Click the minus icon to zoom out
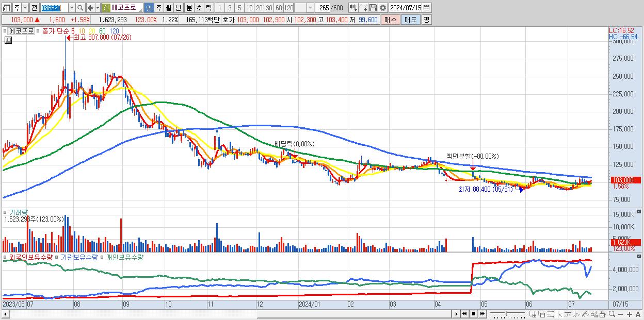Viewport: 644px width, 320px height. [x=620, y=314]
